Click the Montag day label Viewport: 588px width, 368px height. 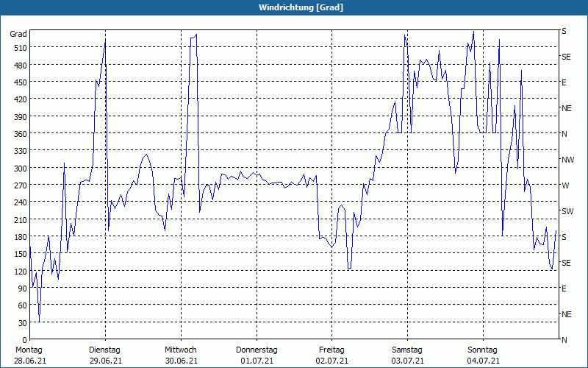(x=29, y=350)
